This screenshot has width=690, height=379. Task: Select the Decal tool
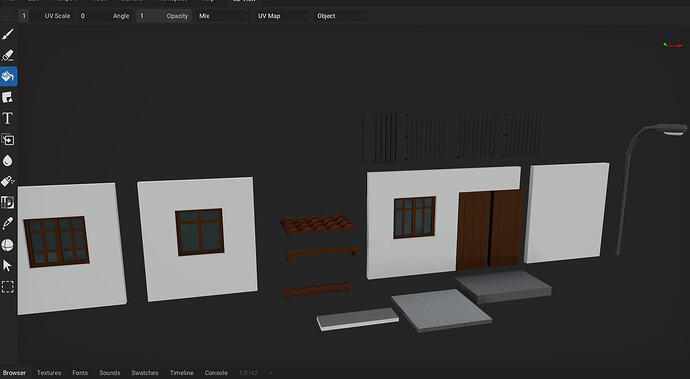[8, 97]
